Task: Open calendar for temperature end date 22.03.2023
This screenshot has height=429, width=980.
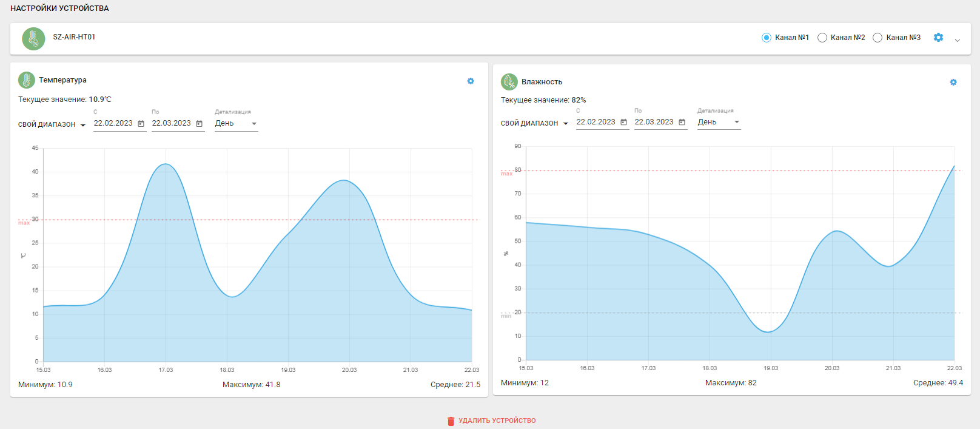Action: [x=199, y=124]
